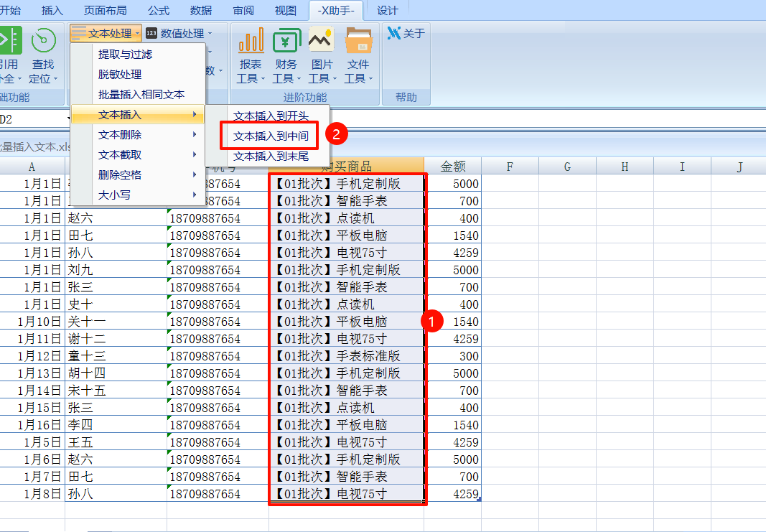The height and width of the screenshot is (532, 766).
Task: Click the name cell 王五
Action: point(116,442)
